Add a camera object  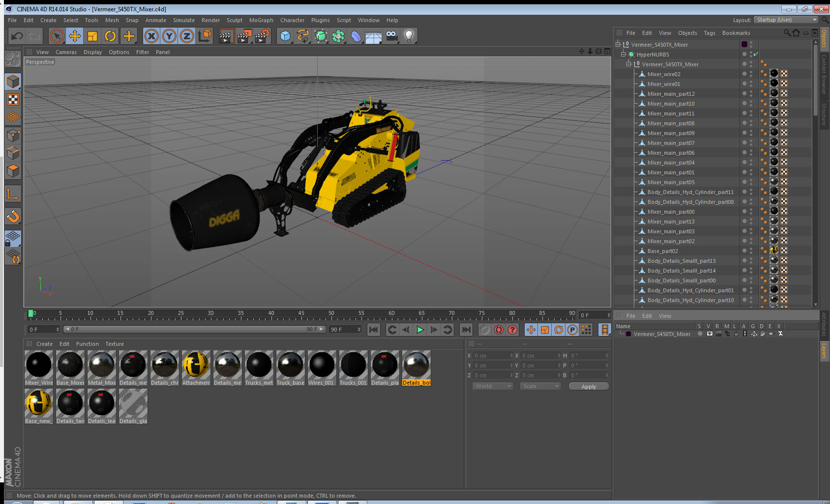click(x=391, y=36)
